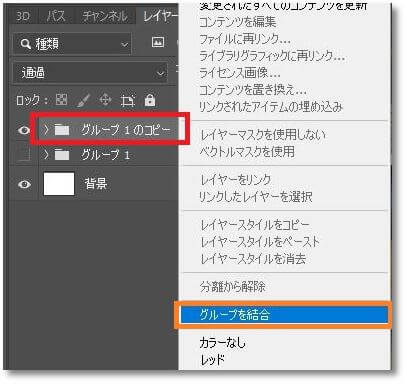Expand グループ 1 のコピー group chevron
This screenshot has width=407, height=385.
(x=46, y=129)
